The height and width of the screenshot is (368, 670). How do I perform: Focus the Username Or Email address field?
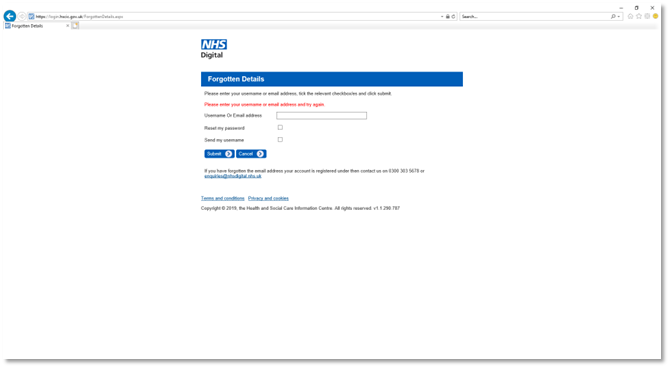click(321, 115)
